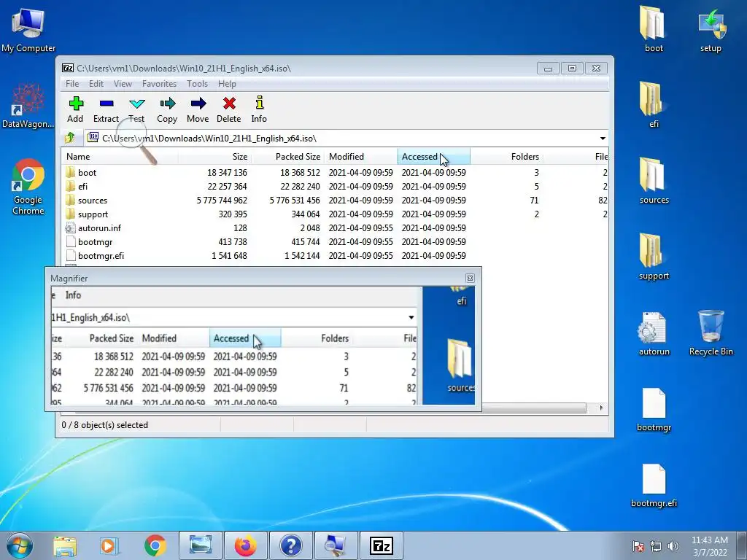Switch to the Help taskbar button
Image resolution: width=747 pixels, height=560 pixels.
click(291, 545)
